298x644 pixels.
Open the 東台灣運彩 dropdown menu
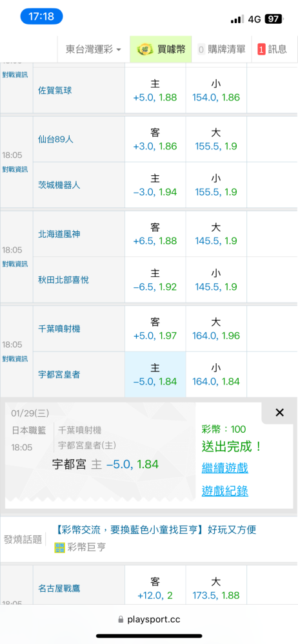pos(94,50)
